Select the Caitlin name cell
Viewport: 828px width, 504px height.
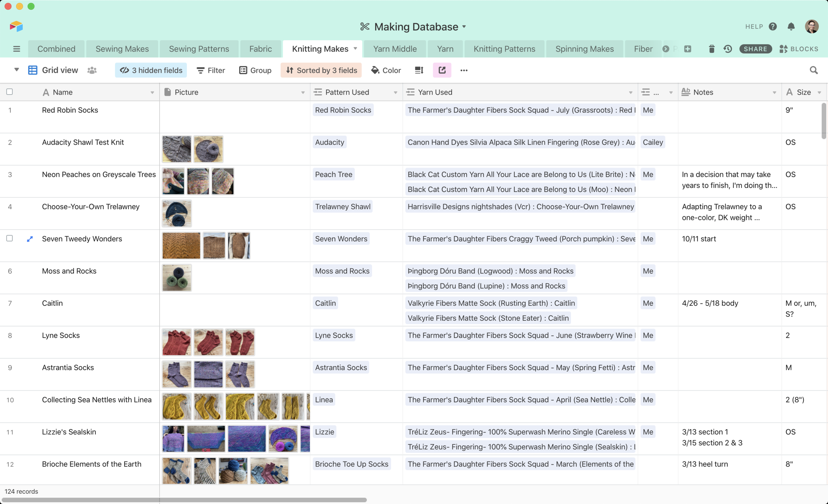[x=99, y=310]
